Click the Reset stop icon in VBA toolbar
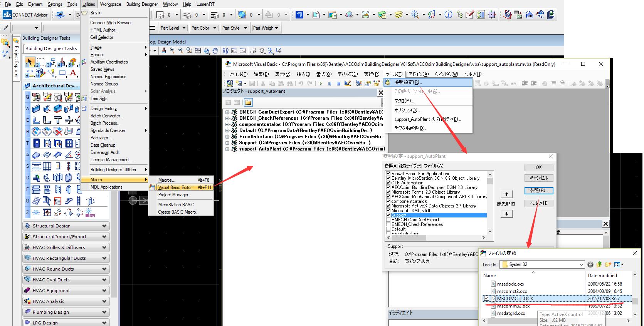 [x=338, y=84]
